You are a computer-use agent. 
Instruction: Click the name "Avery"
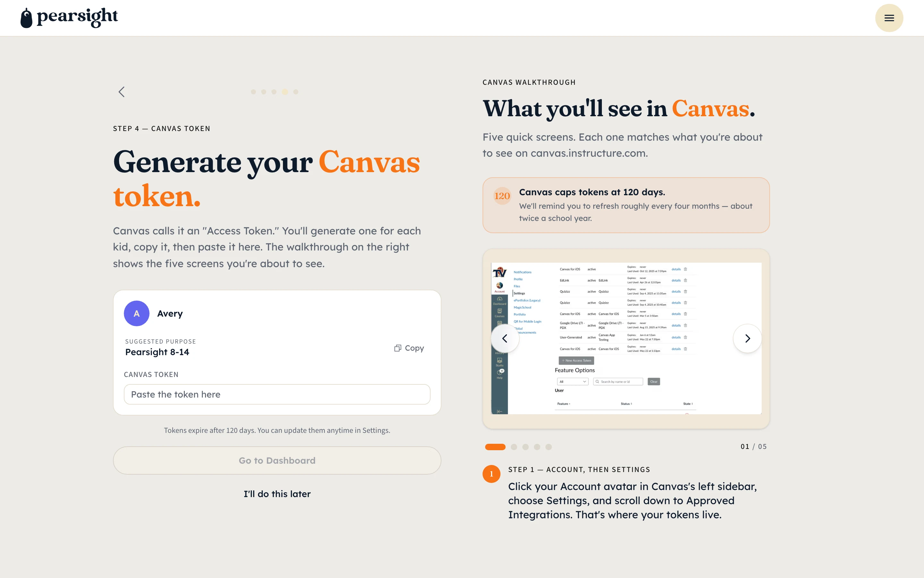(170, 313)
